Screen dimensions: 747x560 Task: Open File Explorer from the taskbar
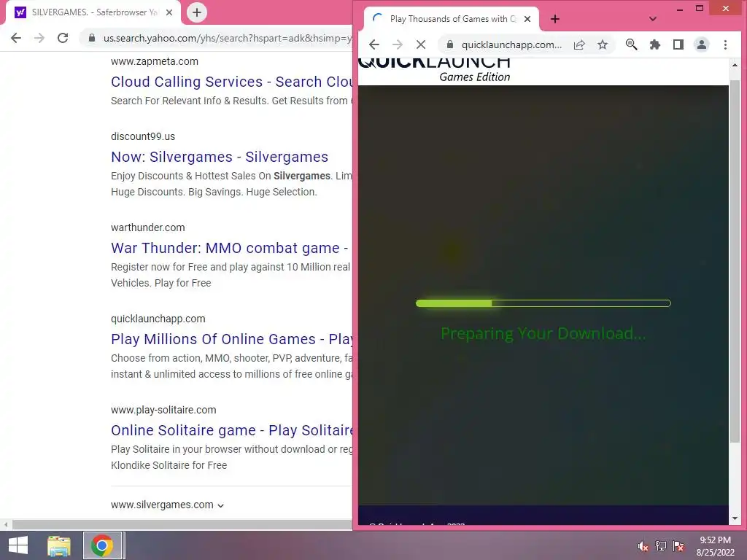(59, 545)
